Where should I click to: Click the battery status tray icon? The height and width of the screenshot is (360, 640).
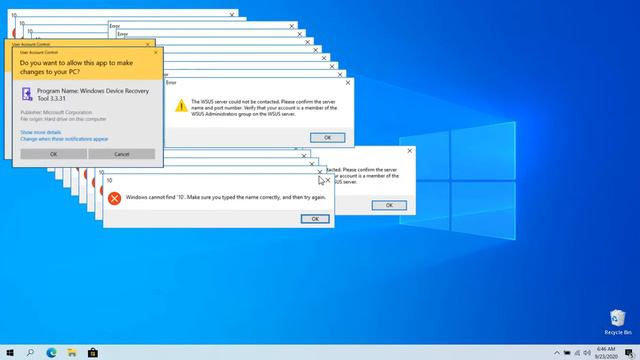point(567,353)
